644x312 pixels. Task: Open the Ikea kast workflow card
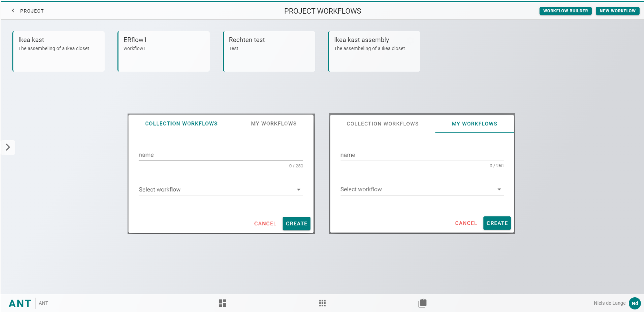point(58,51)
